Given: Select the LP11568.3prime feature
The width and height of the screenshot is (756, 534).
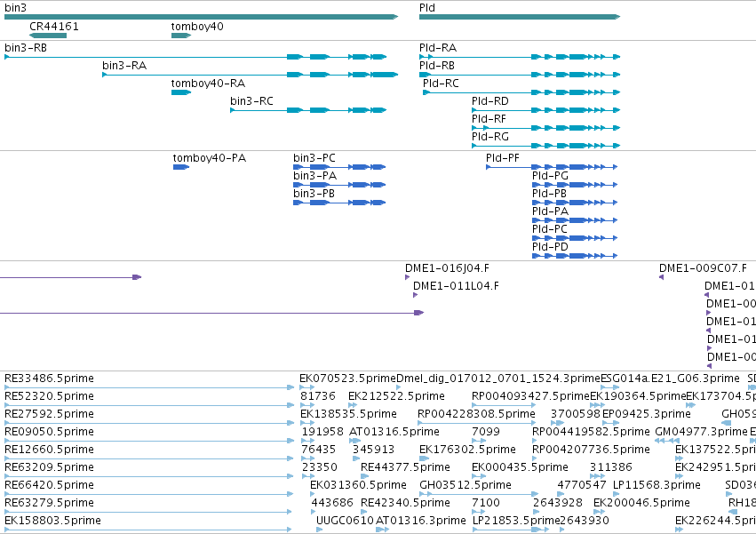Looking at the screenshot, I should 617,494.
